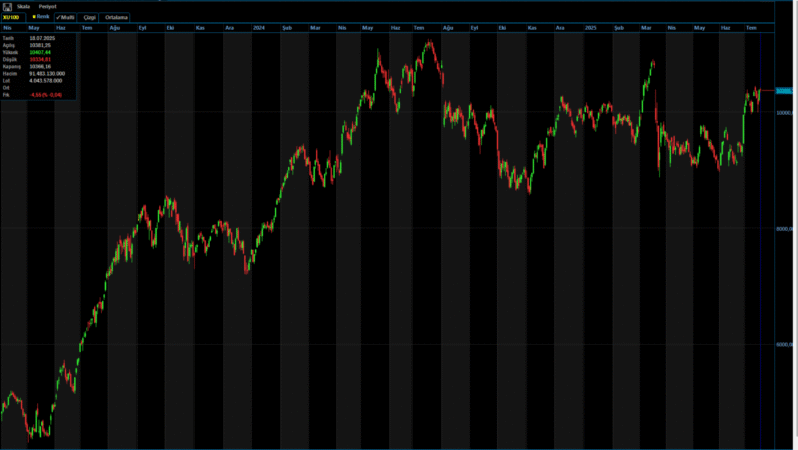798x450 pixels.
Task: Open the Skala menu
Action: tap(23, 6)
